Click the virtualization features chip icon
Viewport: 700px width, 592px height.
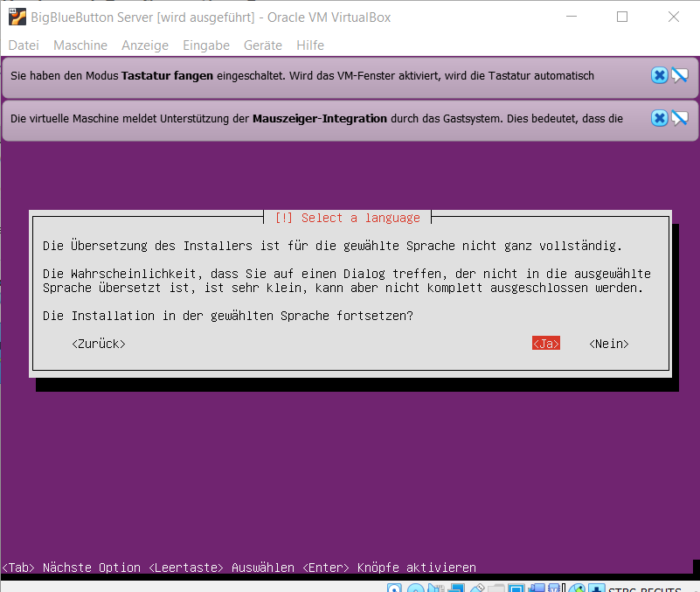pos(555,588)
